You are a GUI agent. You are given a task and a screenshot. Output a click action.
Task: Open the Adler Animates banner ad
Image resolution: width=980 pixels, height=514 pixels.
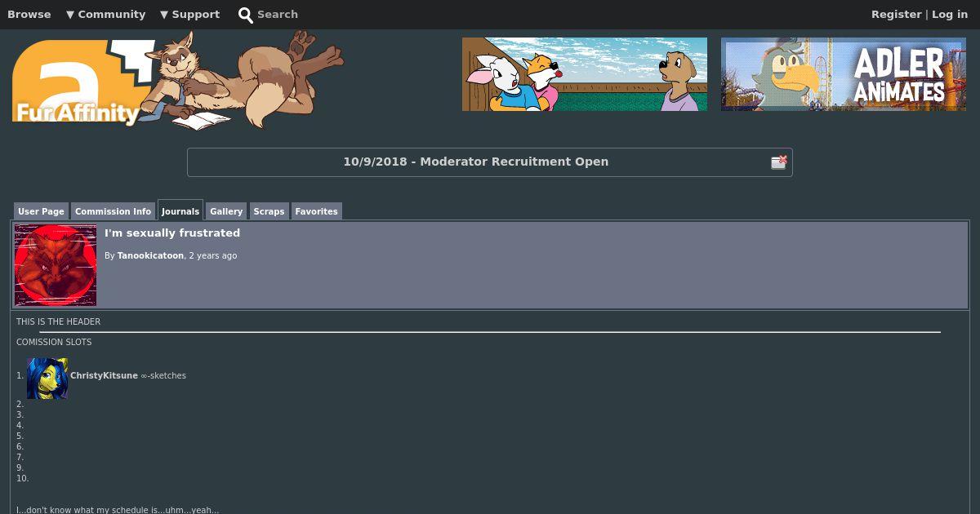(x=844, y=74)
